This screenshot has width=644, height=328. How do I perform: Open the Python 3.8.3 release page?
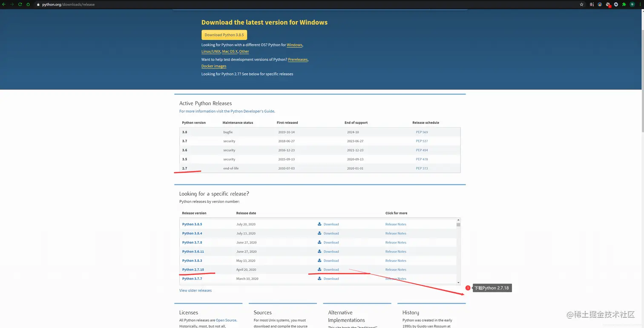[192, 261]
